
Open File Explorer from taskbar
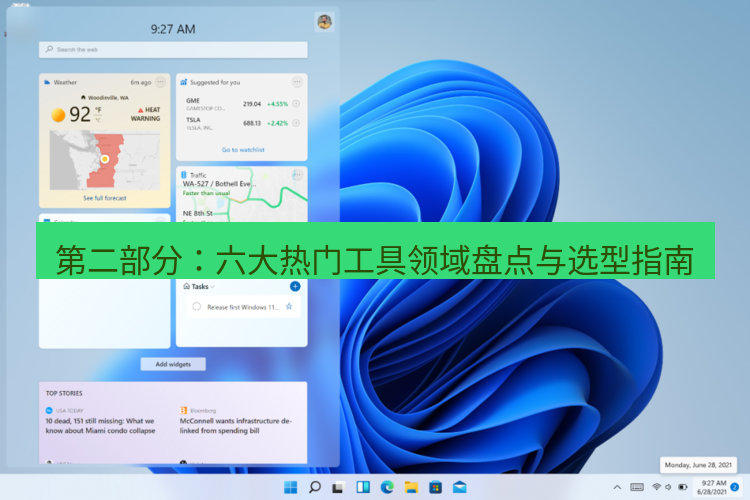coord(411,487)
